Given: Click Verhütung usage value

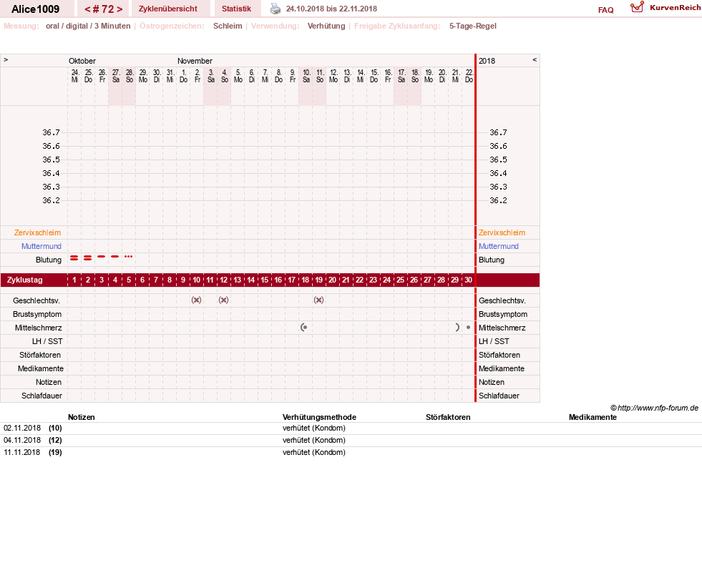Looking at the screenshot, I should (326, 26).
